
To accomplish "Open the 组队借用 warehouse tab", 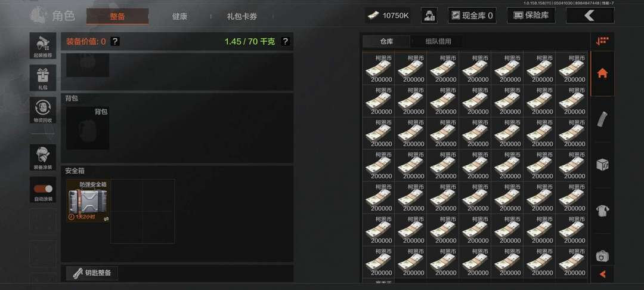I will (x=438, y=42).
